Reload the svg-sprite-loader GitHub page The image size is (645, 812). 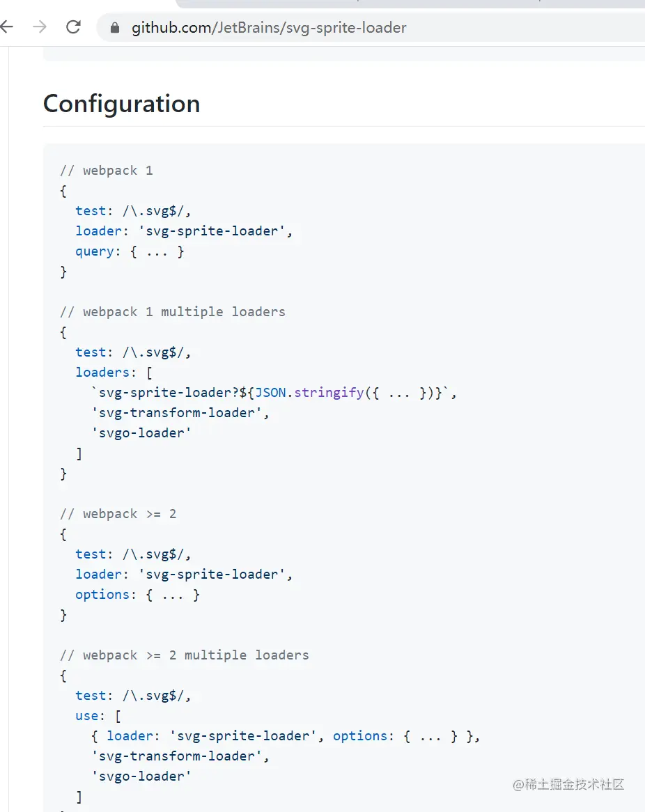click(x=74, y=27)
